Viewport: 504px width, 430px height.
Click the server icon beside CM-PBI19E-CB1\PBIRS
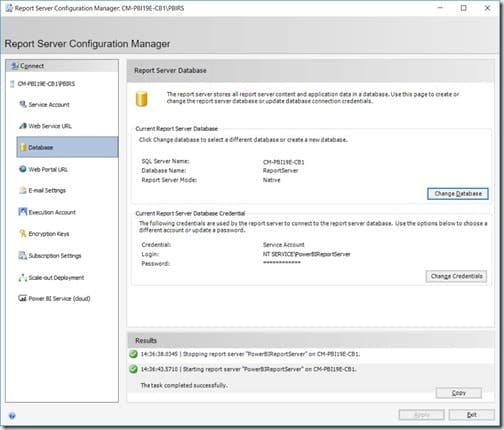12,84
